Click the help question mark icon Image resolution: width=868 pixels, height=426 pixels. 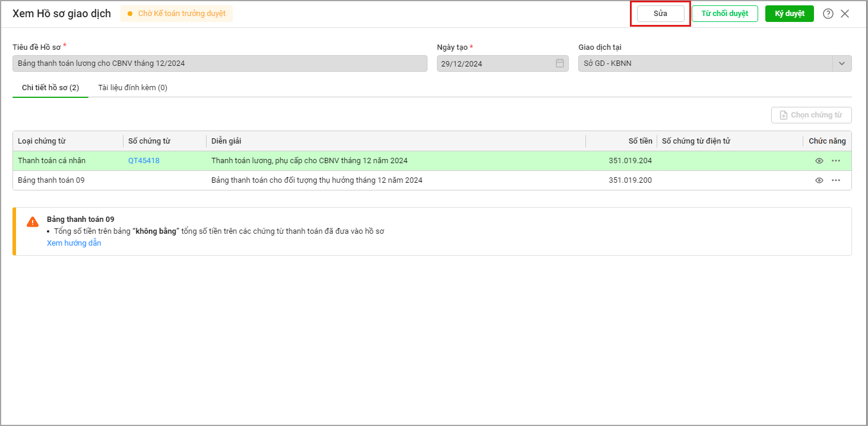pyautogui.click(x=828, y=14)
